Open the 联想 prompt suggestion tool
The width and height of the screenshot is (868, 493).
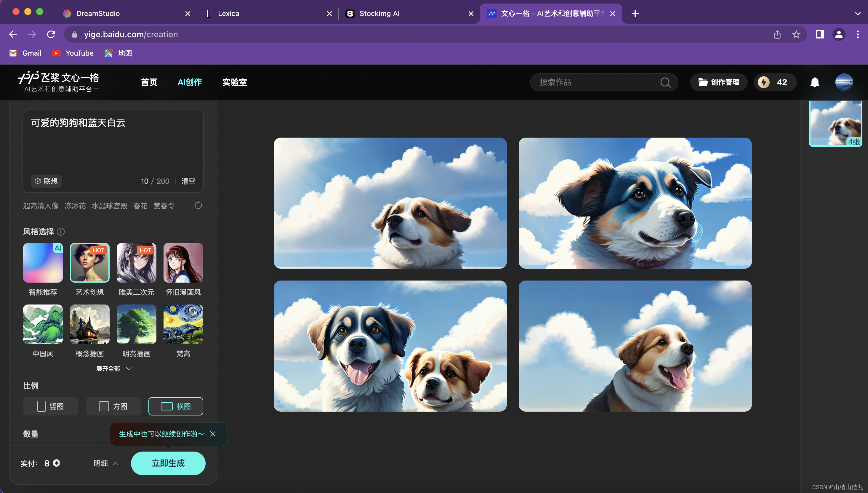(46, 181)
